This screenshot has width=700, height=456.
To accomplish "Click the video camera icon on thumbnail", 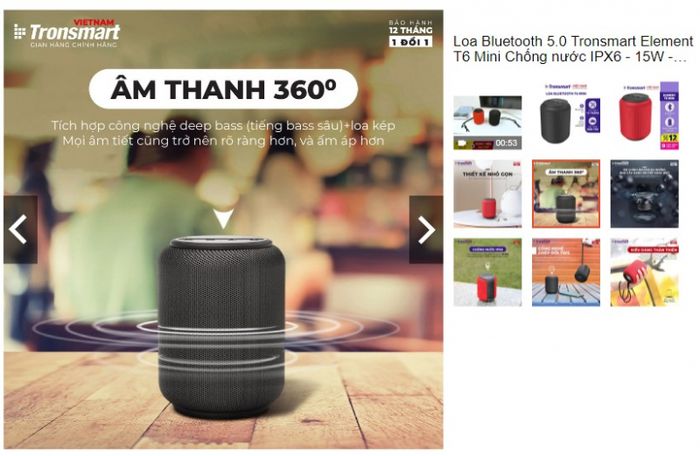I will pos(460,143).
